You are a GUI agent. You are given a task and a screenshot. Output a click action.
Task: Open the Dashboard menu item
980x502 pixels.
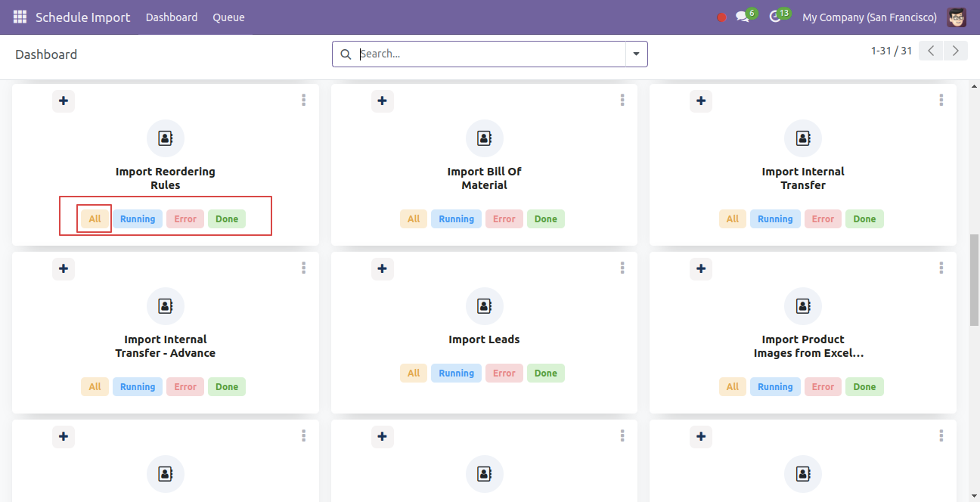pos(172,17)
